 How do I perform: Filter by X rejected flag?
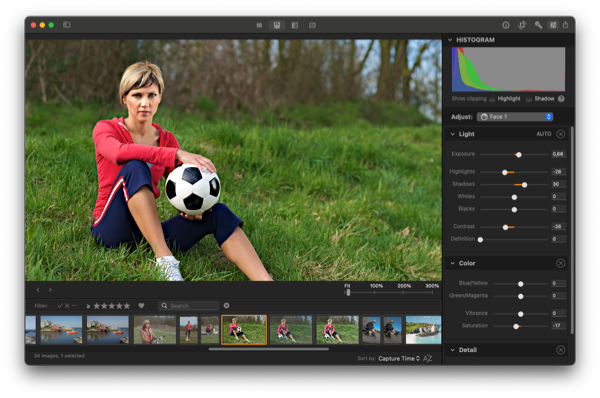point(67,305)
